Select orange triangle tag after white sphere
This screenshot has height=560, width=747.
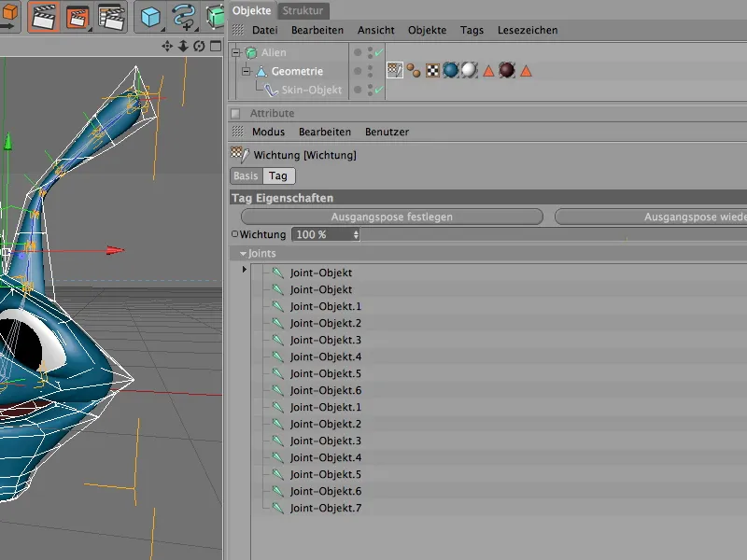488,72
